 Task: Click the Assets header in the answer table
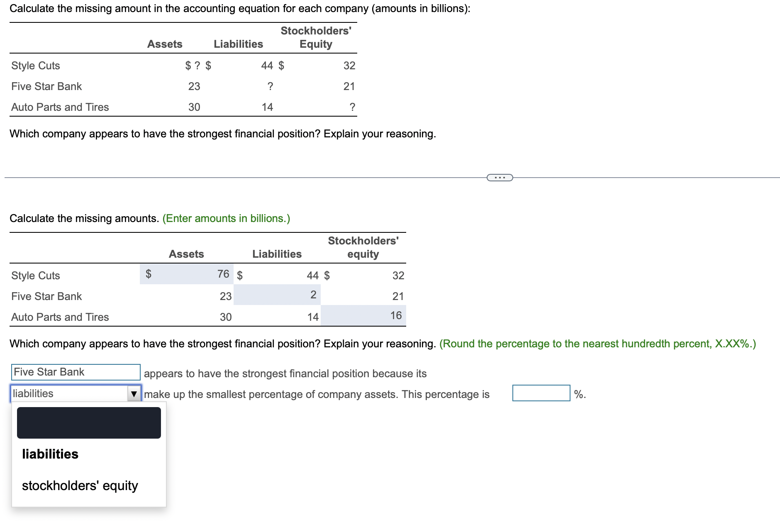tap(186, 254)
